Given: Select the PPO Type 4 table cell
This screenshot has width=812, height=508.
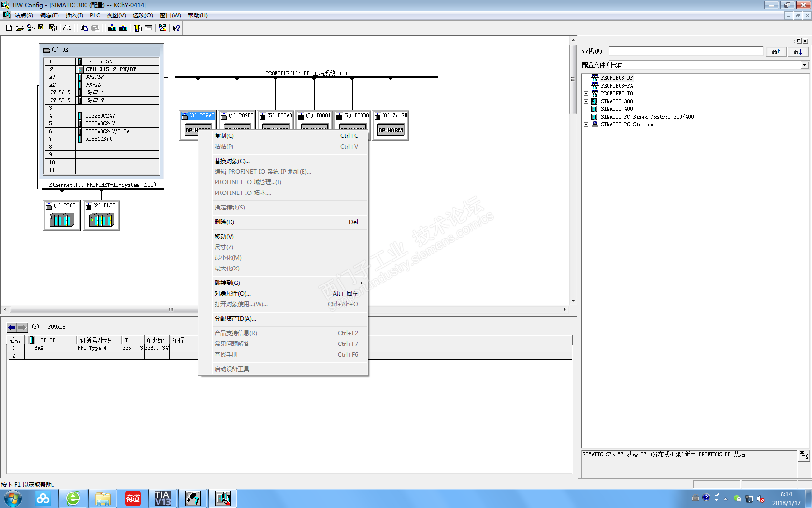Looking at the screenshot, I should 99,348.
